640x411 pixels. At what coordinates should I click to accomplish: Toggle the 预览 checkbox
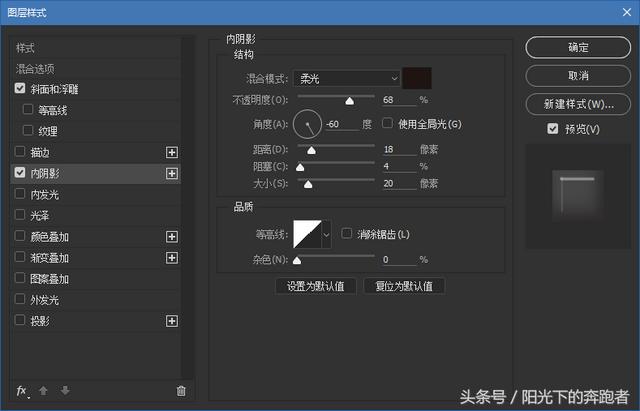pos(553,129)
